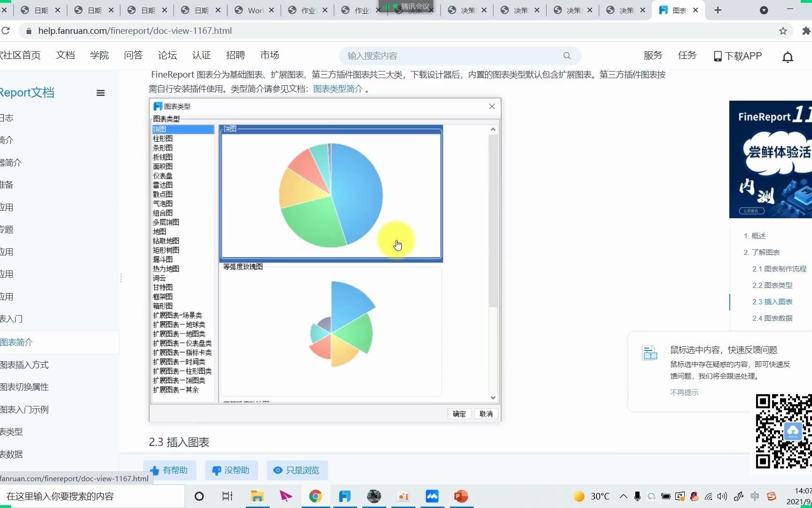Open File Explorer from the taskbar
Screen dimensions: 812x508
257,496
